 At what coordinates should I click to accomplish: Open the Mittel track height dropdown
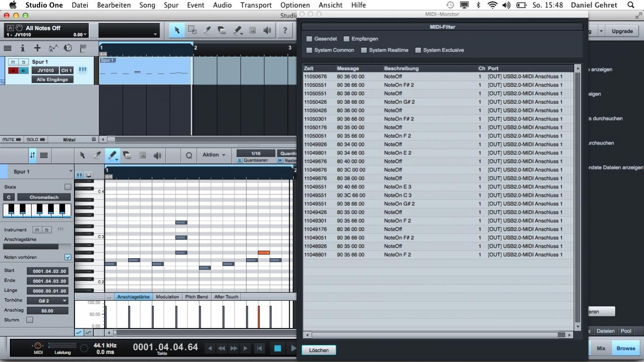pos(74,139)
